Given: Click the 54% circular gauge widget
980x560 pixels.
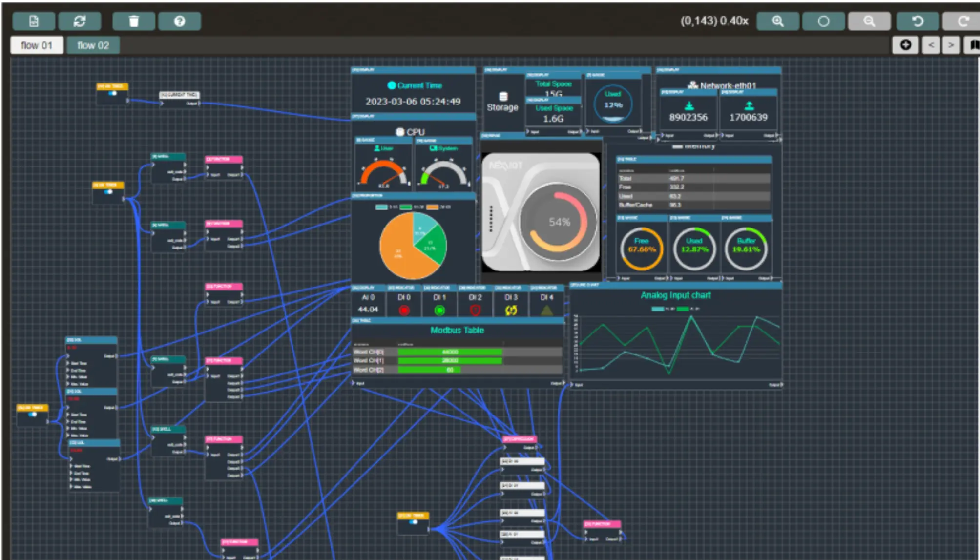Looking at the screenshot, I should click(559, 222).
